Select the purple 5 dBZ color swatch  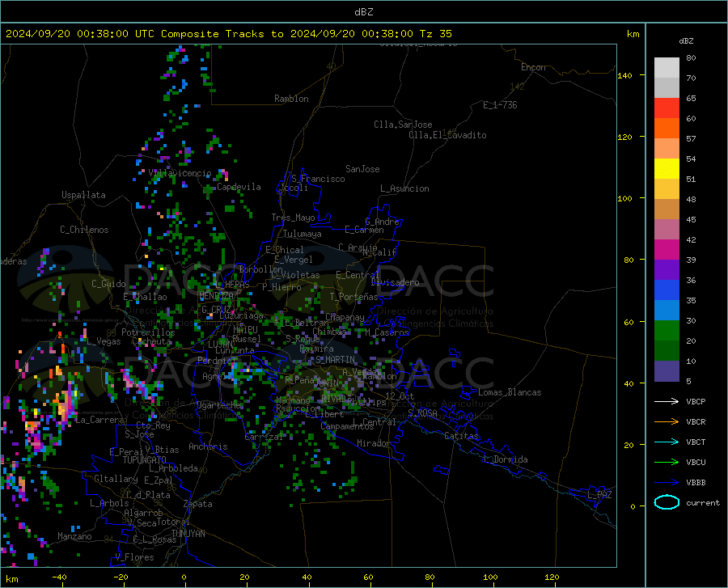pyautogui.click(x=667, y=371)
